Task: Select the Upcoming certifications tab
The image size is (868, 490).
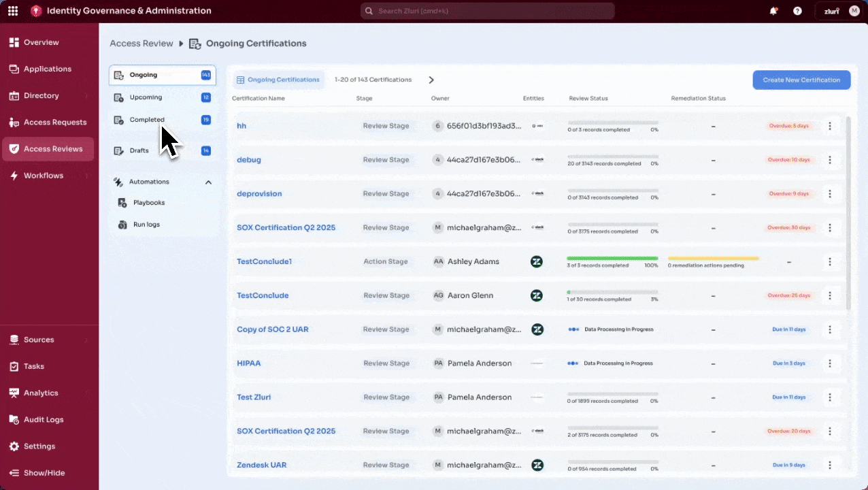Action: click(163, 97)
